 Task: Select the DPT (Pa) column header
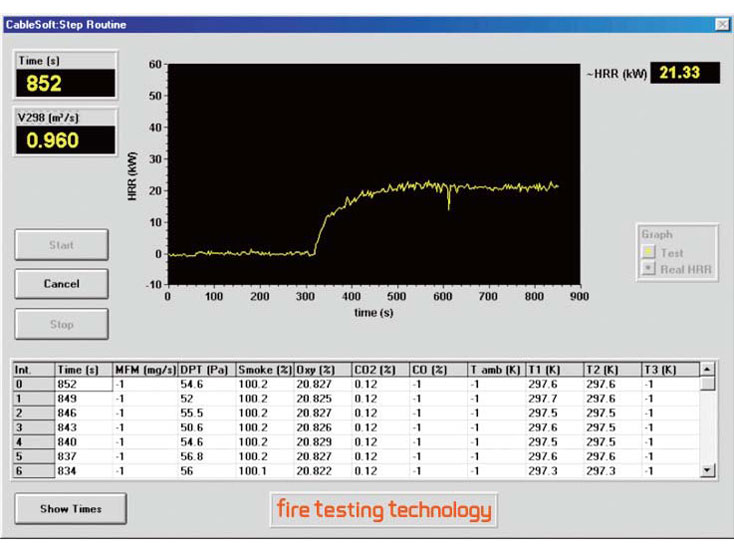205,370
